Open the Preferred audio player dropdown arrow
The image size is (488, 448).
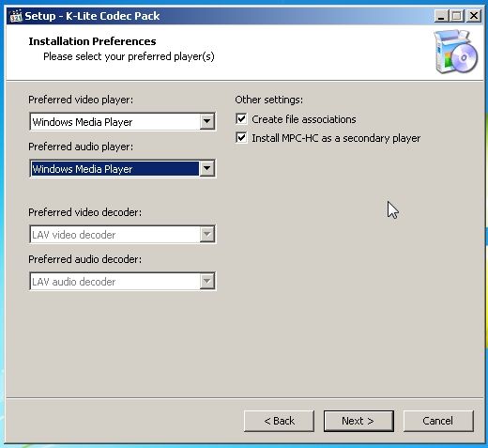pos(206,168)
